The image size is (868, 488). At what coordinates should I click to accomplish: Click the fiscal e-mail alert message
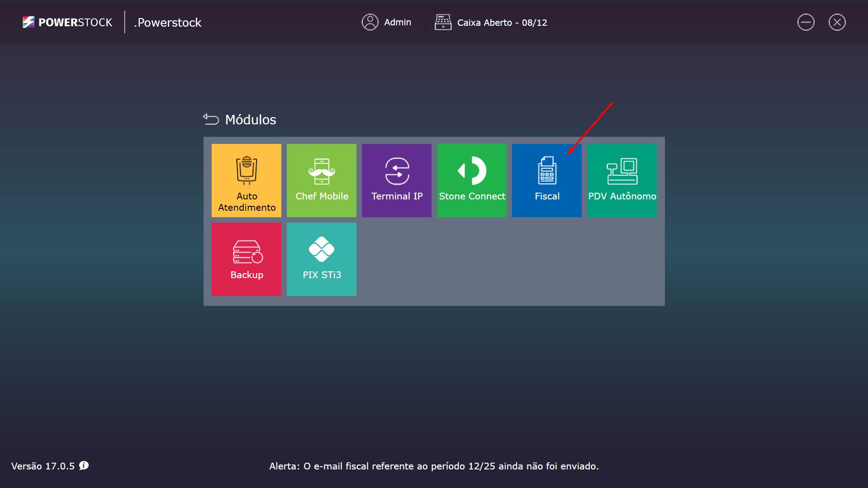434,466
